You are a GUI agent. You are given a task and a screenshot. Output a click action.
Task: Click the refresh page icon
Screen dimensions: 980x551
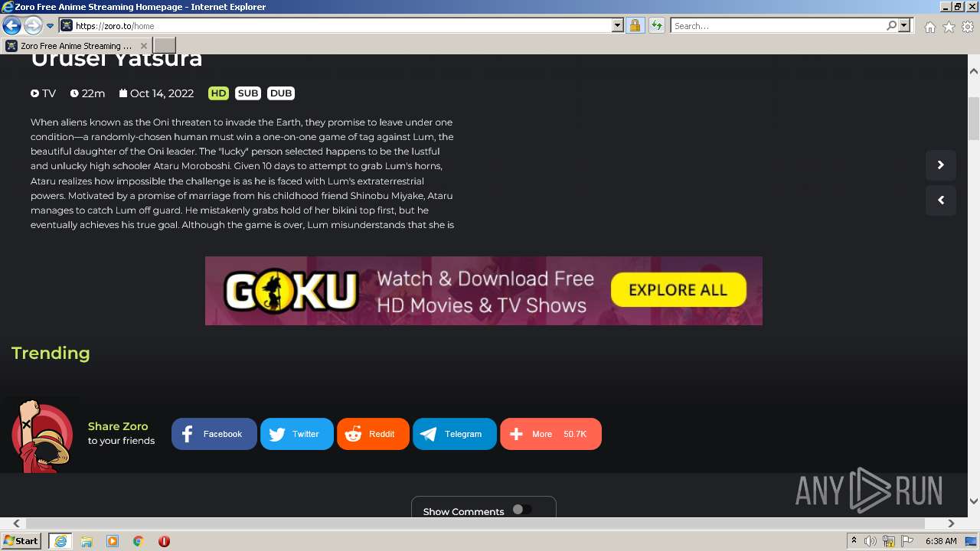[x=656, y=25]
